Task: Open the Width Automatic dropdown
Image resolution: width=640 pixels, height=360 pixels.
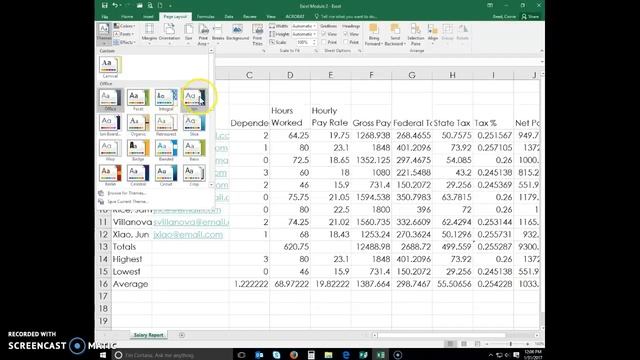Action: 304,26
